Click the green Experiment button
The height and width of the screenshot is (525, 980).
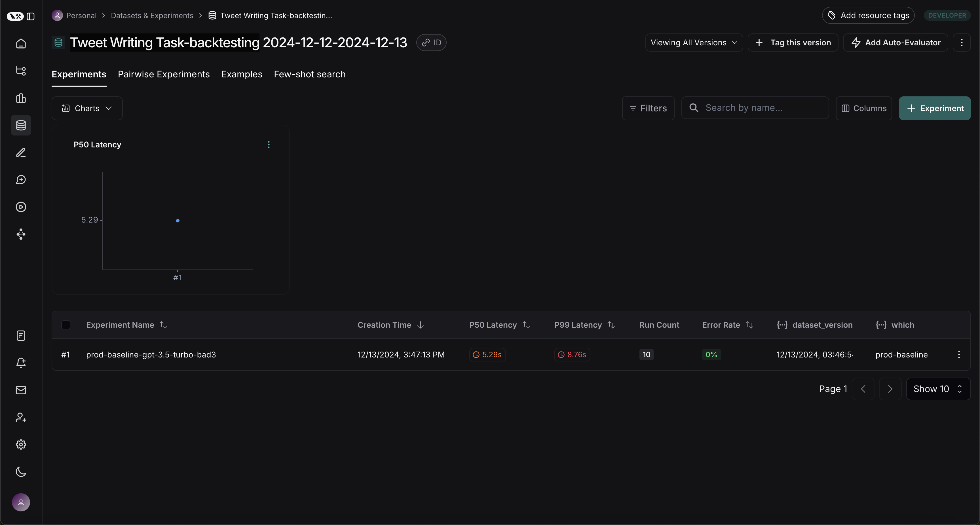[x=934, y=108]
